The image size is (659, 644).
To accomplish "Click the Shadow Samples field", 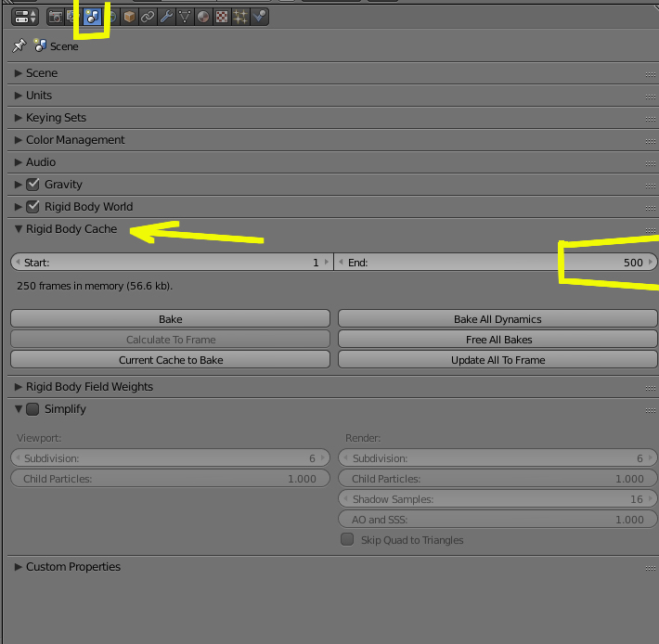I will click(497, 499).
